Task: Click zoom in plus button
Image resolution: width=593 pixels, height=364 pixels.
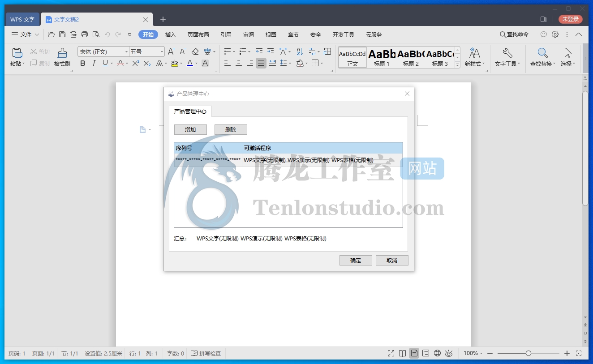Action: (x=567, y=353)
